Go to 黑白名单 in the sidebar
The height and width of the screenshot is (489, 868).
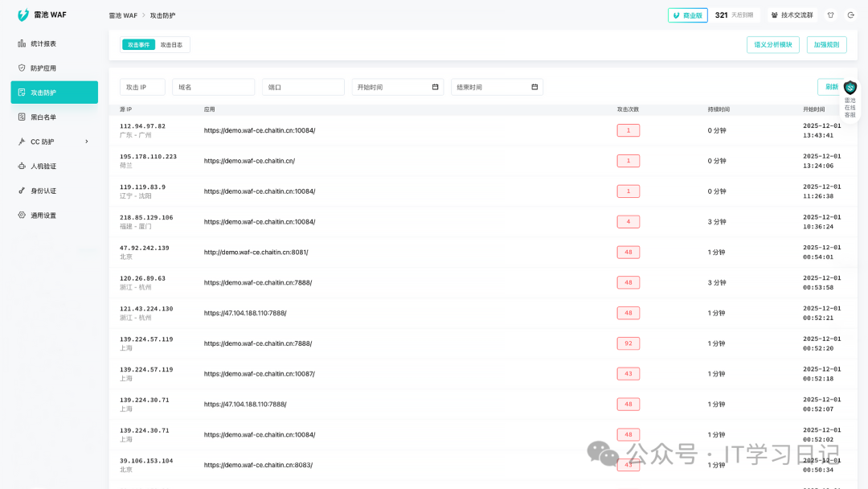click(43, 117)
